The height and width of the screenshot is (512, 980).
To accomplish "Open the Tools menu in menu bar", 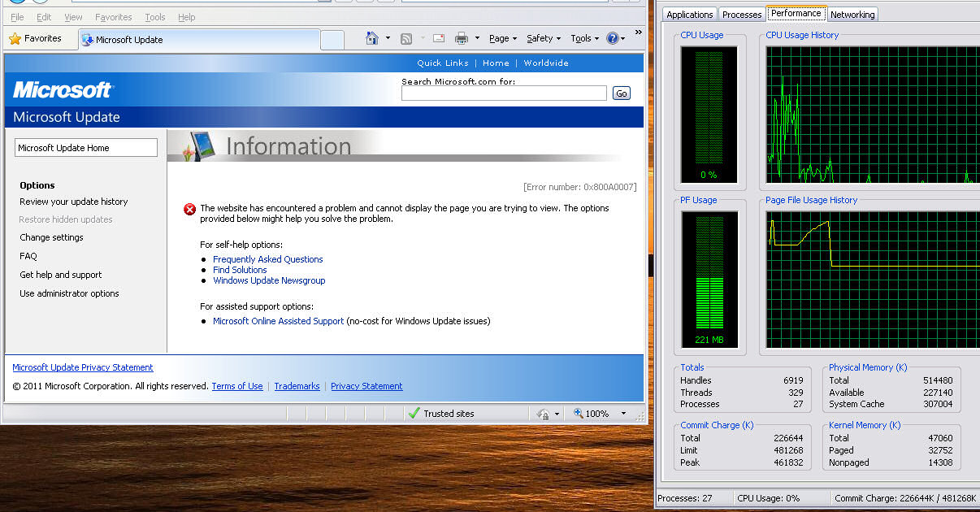I will tap(154, 17).
